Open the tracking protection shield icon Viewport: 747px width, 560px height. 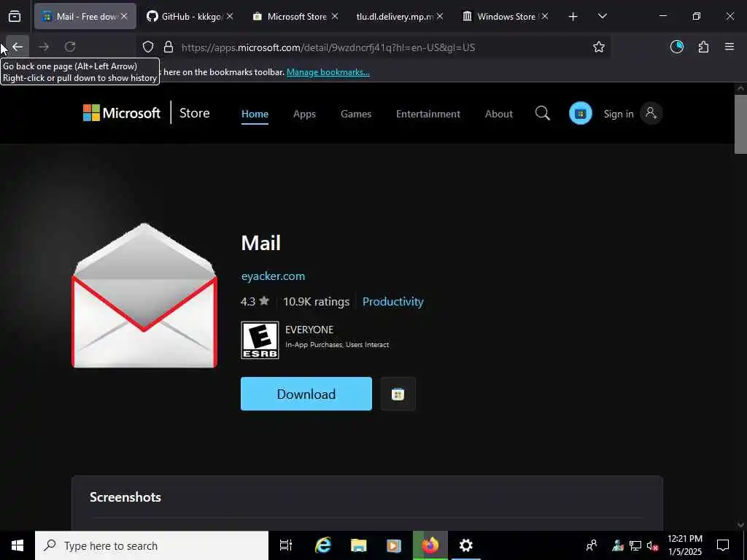coord(148,47)
